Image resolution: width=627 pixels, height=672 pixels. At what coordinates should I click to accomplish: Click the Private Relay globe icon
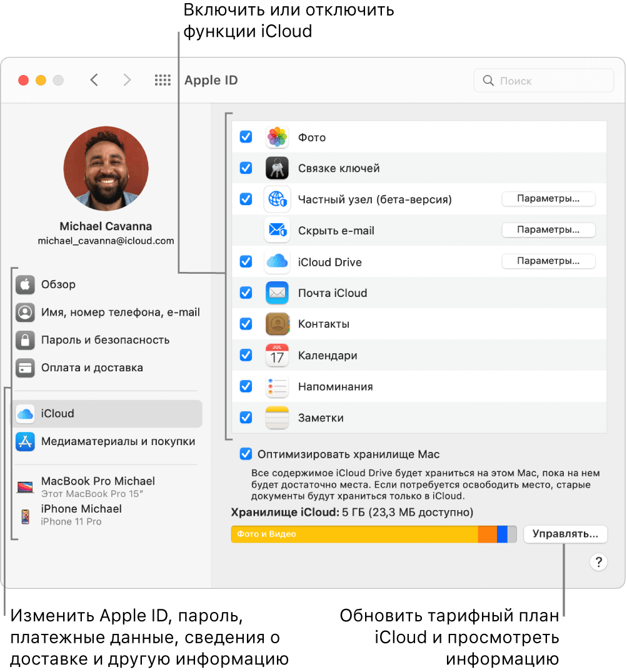[277, 199]
